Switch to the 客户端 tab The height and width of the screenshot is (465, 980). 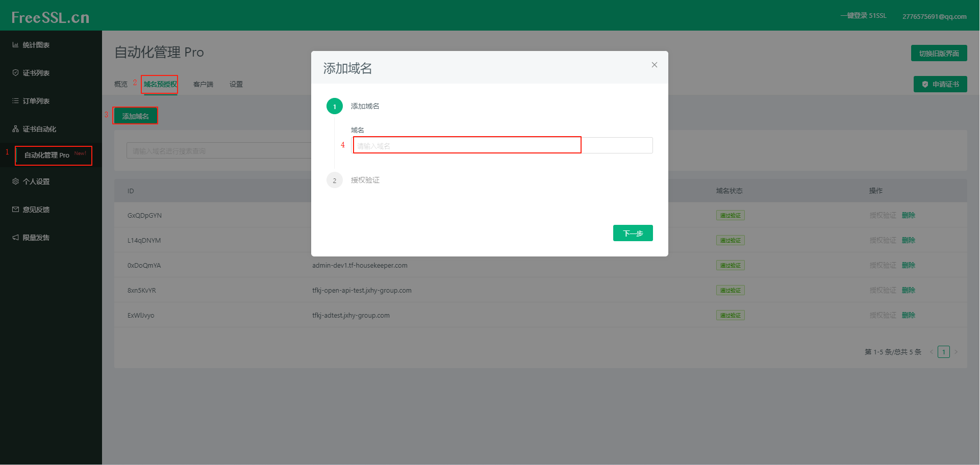tap(203, 84)
